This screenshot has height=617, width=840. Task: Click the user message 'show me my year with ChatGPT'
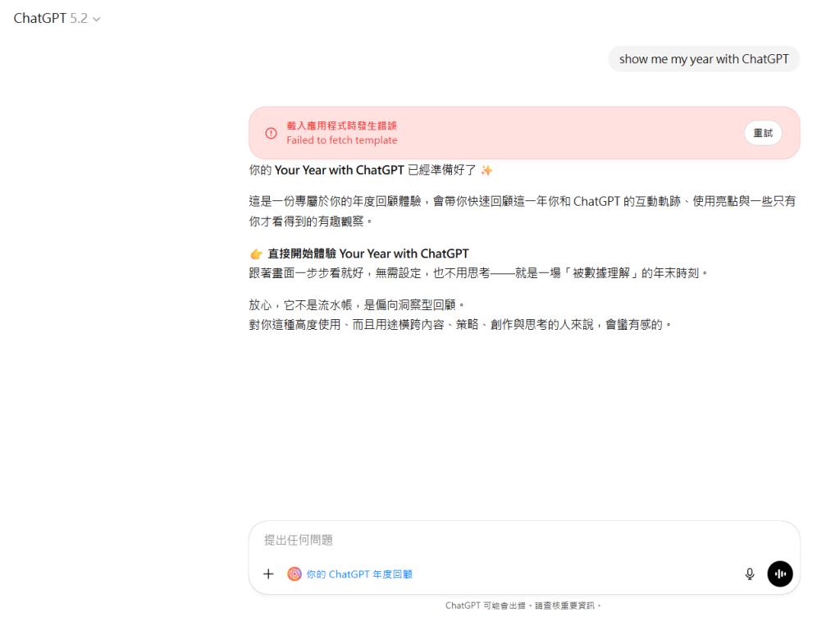click(704, 59)
